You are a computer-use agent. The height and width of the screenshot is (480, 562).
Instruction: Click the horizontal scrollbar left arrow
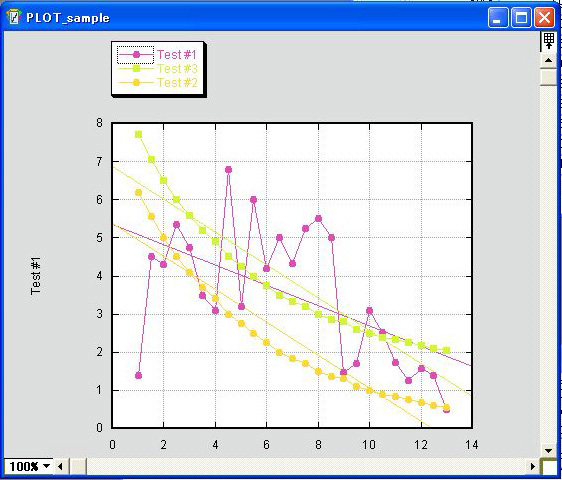point(60,466)
